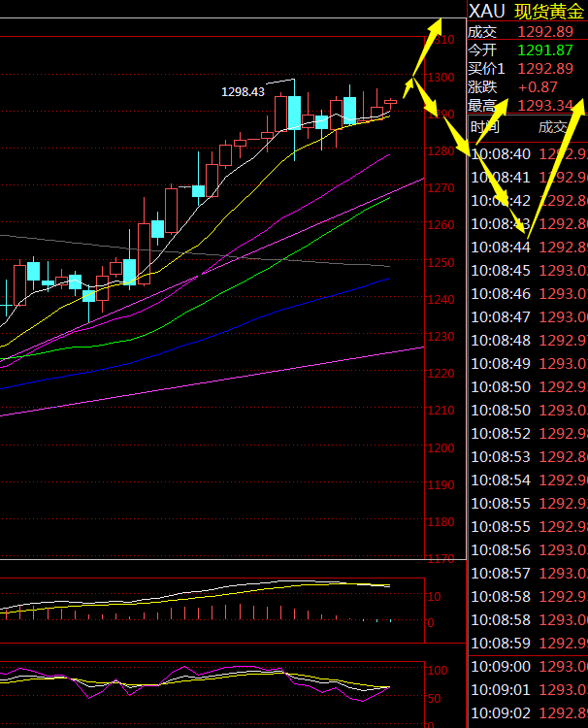Screen dimensions: 588x728
Task: Click the 1250 price axis label
Action: (x=441, y=262)
